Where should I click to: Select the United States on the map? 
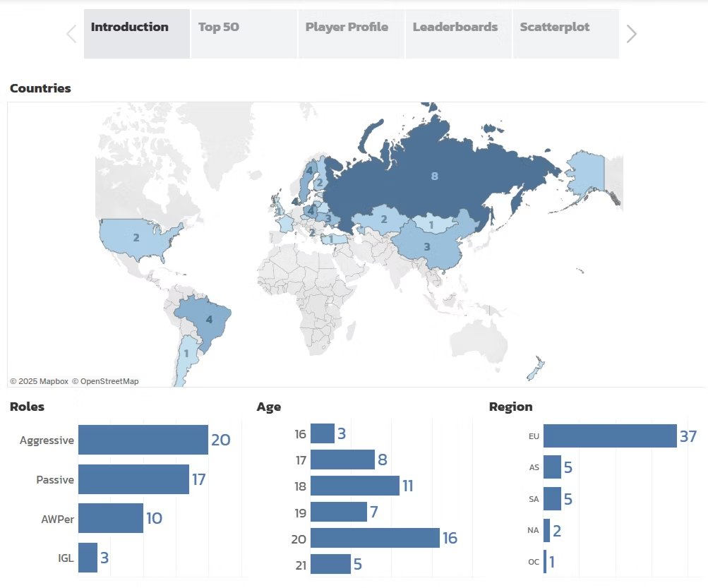(x=136, y=238)
